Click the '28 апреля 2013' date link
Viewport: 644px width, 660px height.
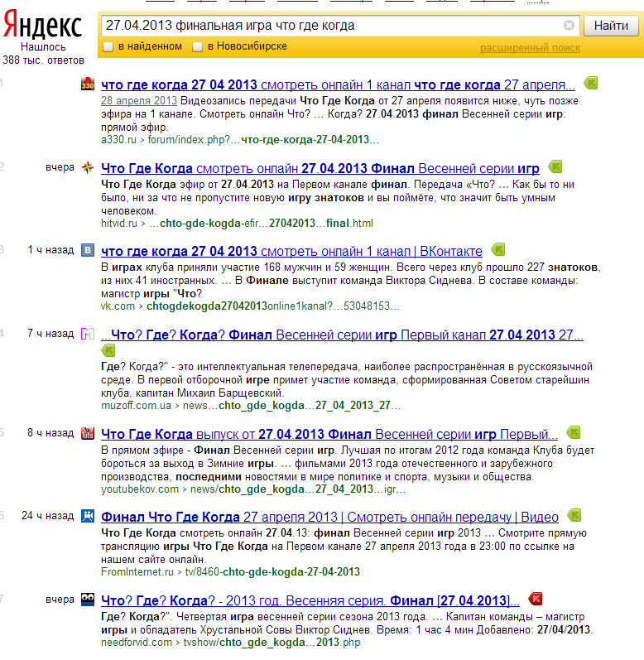[x=139, y=101]
